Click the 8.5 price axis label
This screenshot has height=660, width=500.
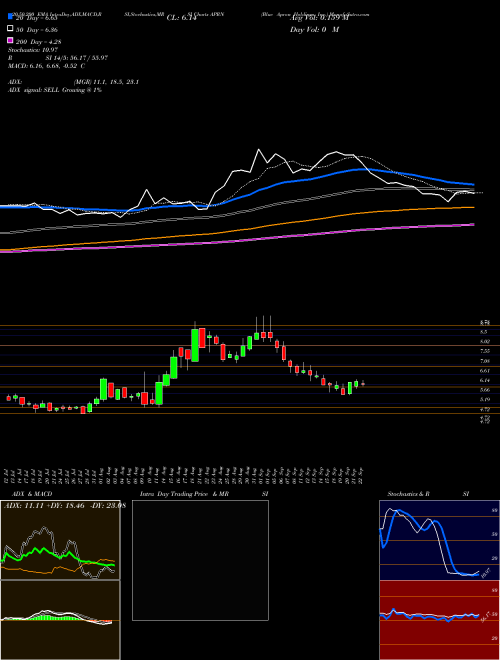(x=484, y=332)
